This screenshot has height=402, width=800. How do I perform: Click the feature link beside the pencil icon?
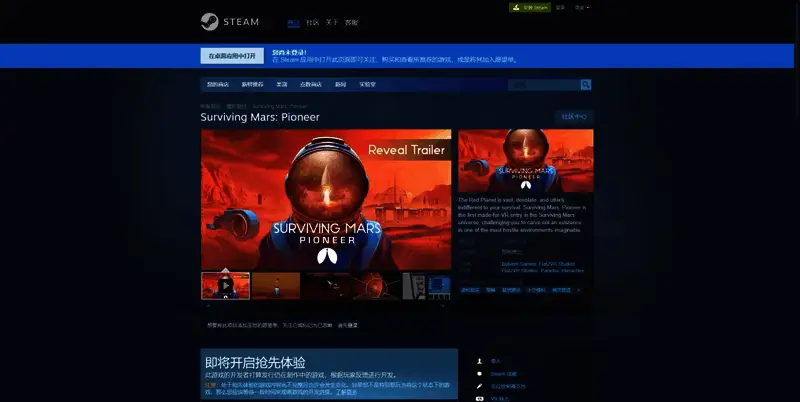click(508, 387)
